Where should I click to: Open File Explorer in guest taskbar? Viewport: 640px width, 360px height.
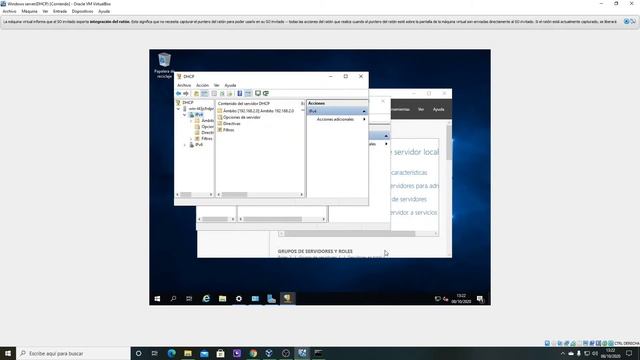click(x=222, y=299)
